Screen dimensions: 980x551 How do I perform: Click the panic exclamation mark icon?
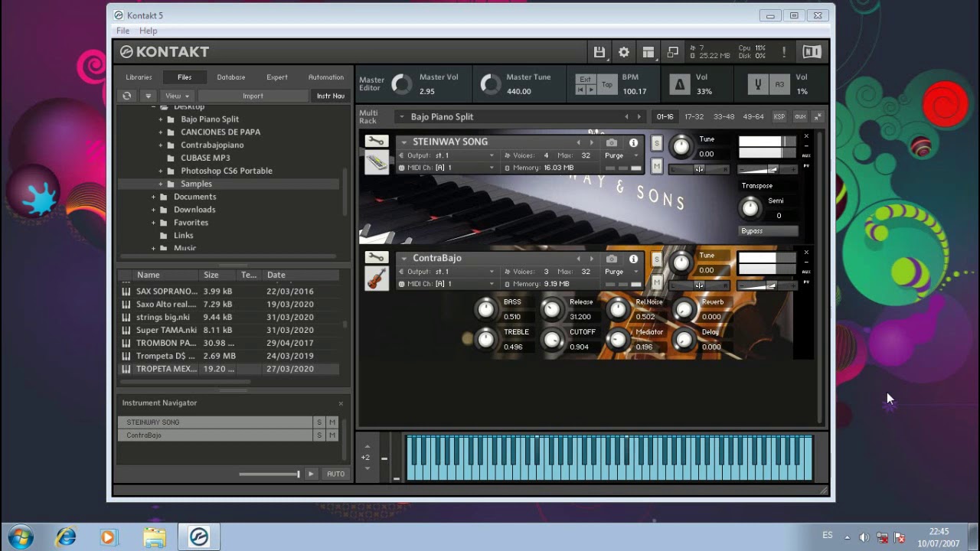coord(783,52)
